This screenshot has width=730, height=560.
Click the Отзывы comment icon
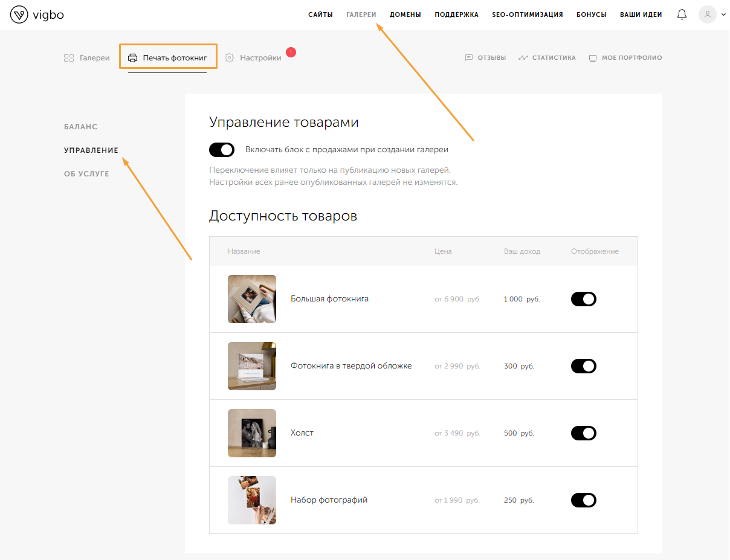pos(469,58)
